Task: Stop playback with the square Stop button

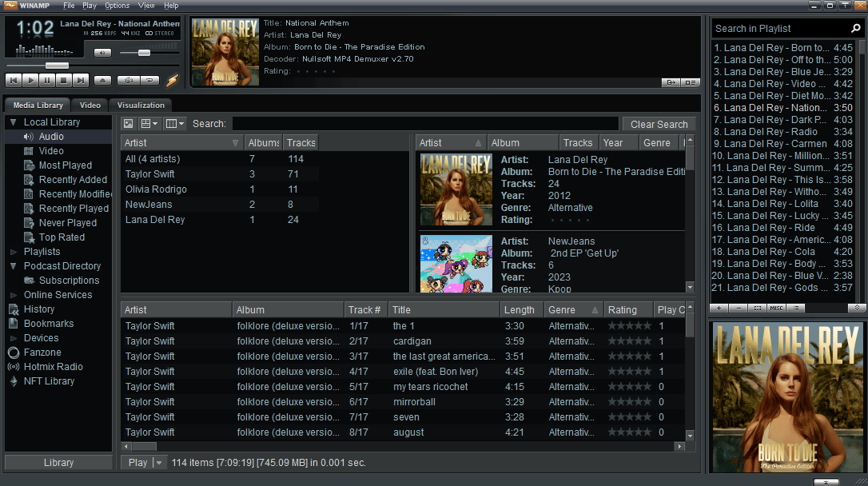Action: [64, 80]
